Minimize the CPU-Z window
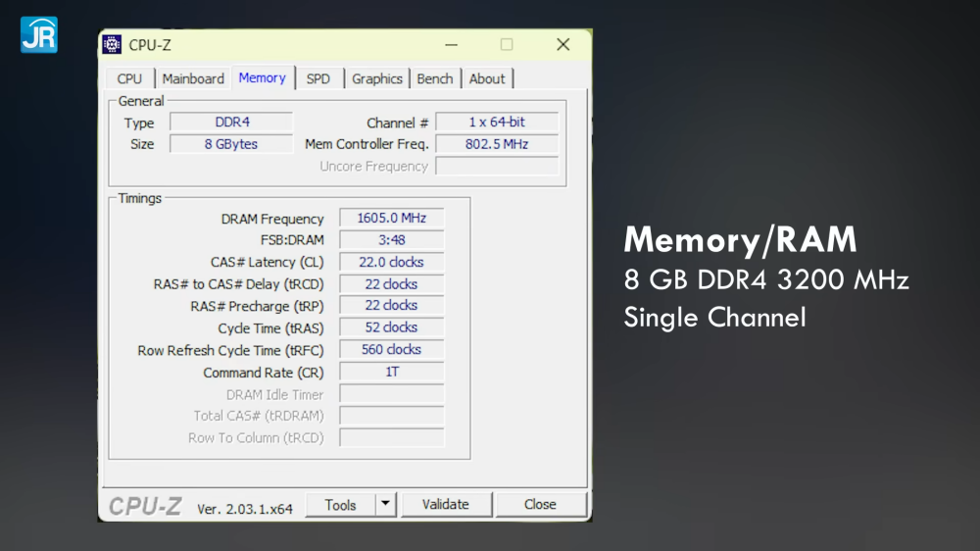Screen dimensions: 980x551 coord(452,45)
